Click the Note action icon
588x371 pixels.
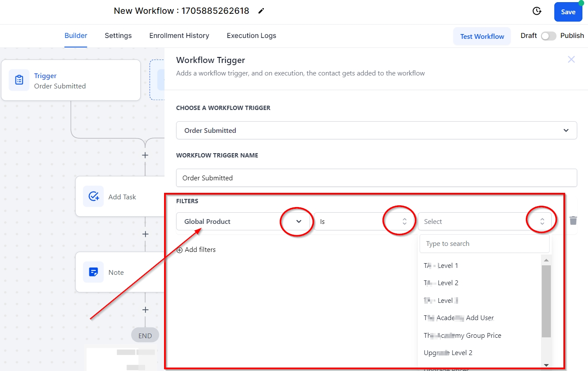[93, 272]
